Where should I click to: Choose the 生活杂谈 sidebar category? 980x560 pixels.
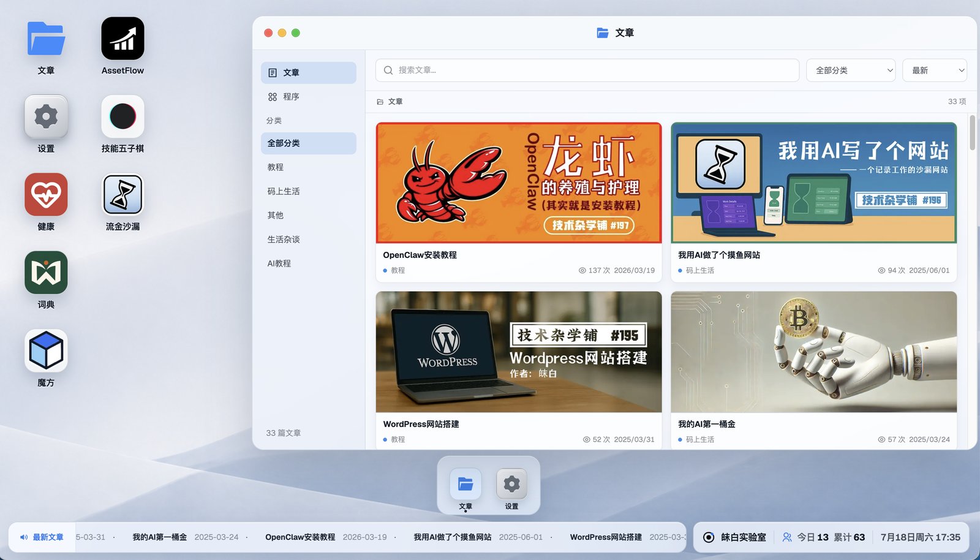[x=308, y=240]
